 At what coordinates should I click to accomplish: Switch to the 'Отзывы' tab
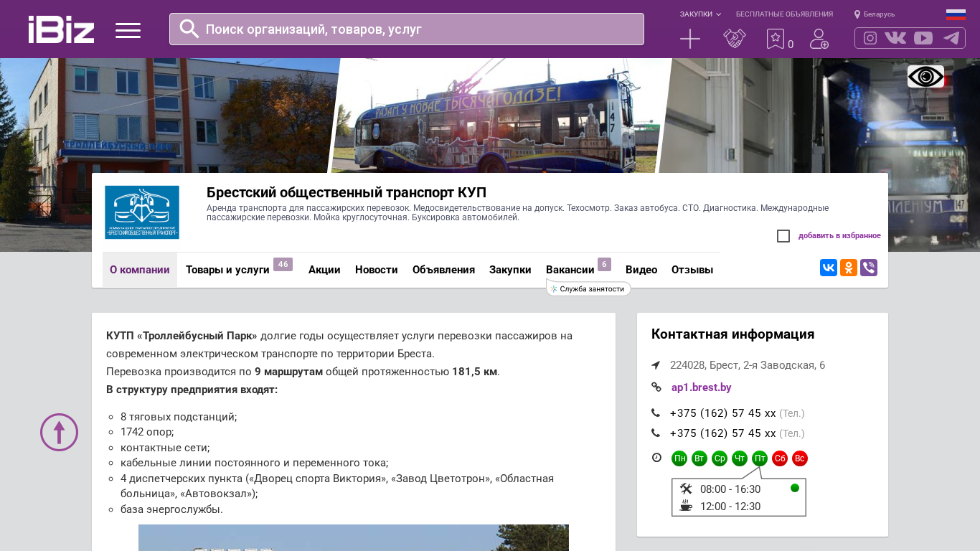coord(692,270)
